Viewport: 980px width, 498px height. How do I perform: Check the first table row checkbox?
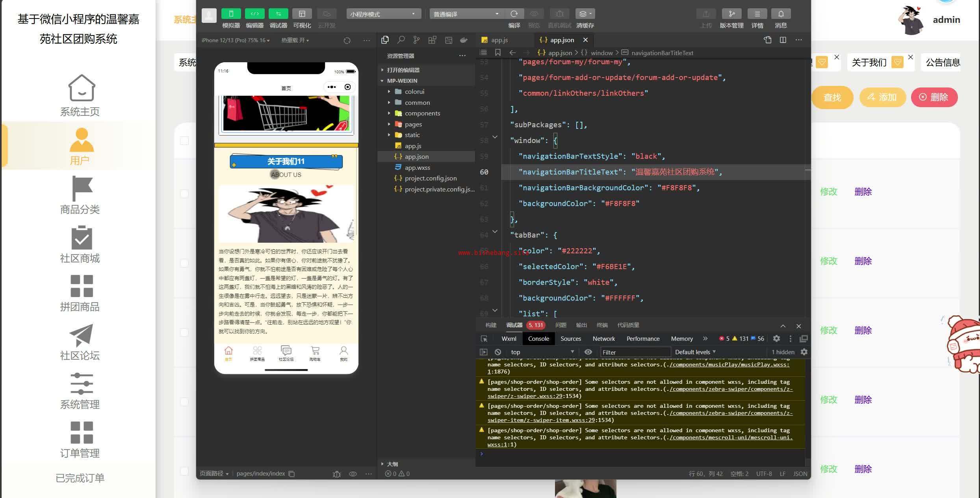click(184, 193)
